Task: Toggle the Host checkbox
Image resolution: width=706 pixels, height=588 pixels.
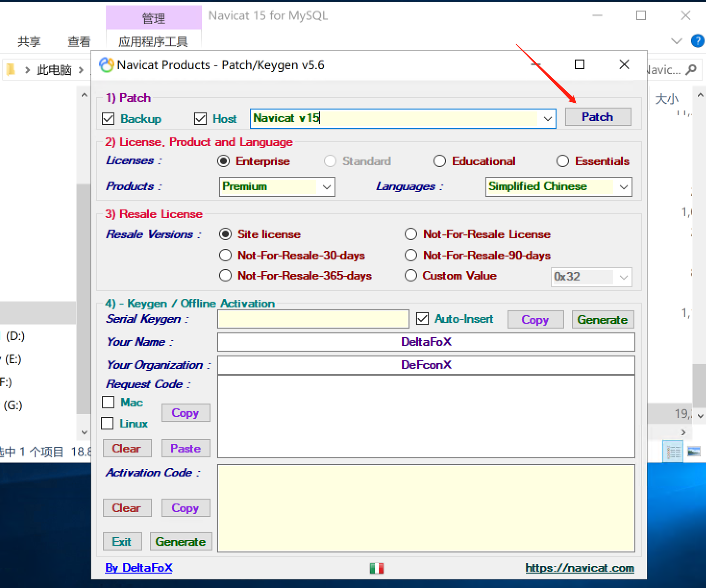Action: click(x=200, y=119)
